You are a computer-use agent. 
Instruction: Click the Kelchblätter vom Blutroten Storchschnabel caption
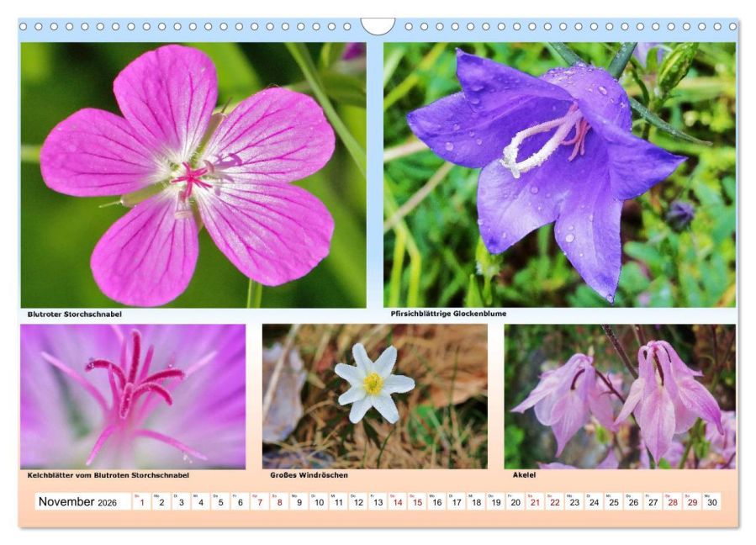pos(108,475)
